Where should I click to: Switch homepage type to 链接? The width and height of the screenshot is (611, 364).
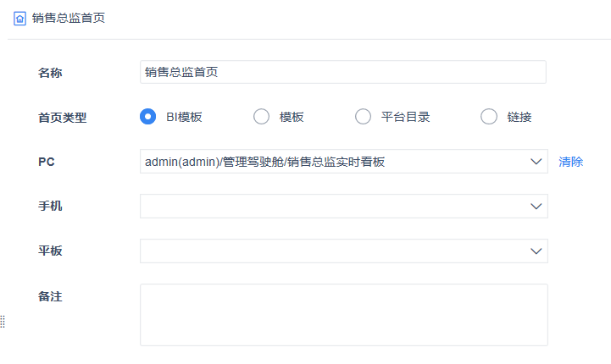click(489, 117)
